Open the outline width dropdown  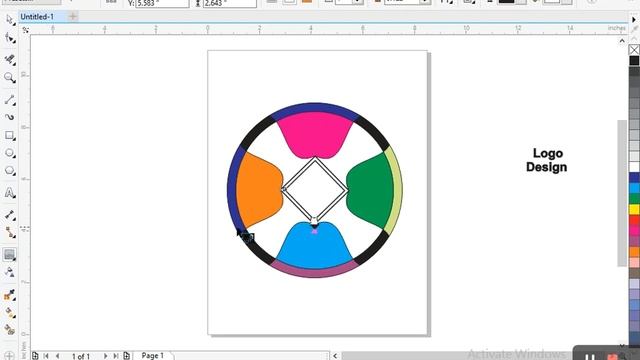(x=425, y=2)
